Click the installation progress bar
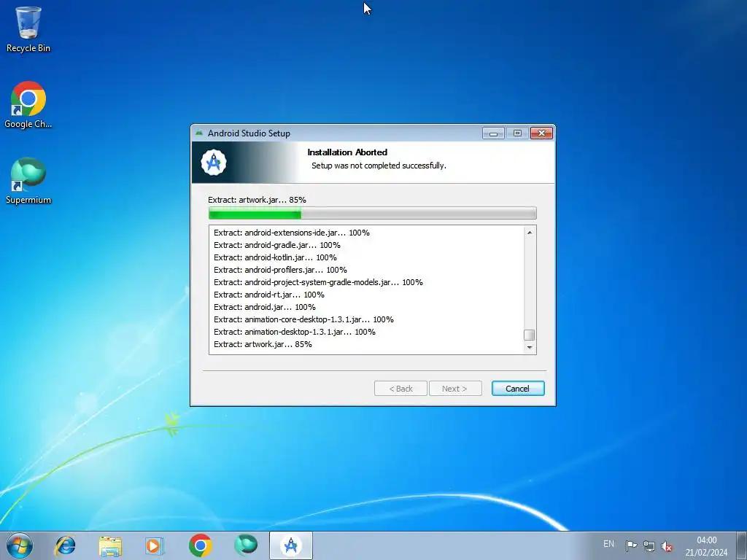Viewport: 747px width, 560px height. pyautogui.click(x=373, y=213)
